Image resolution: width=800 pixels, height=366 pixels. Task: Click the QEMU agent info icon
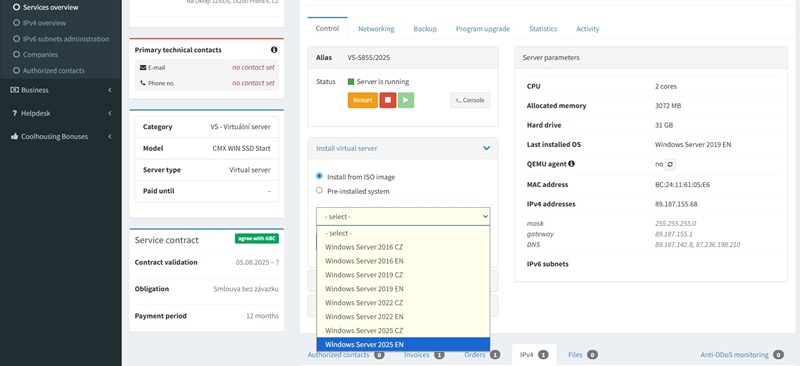[571, 164]
